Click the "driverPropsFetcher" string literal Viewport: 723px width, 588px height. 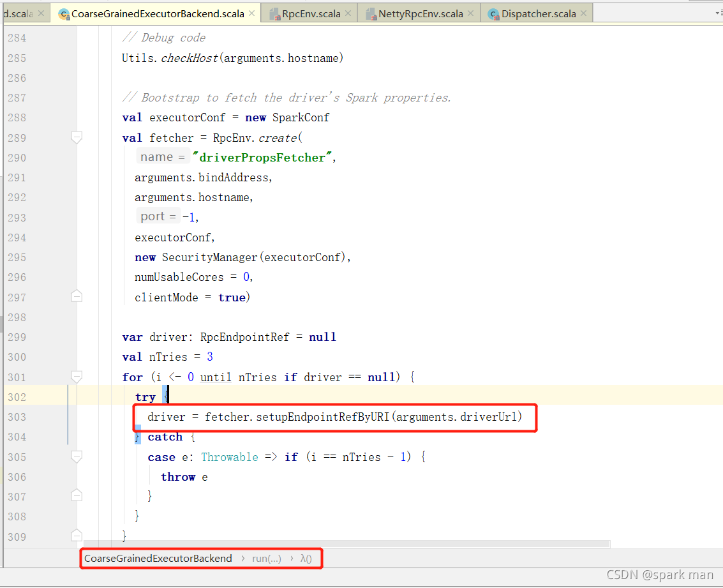pos(262,158)
